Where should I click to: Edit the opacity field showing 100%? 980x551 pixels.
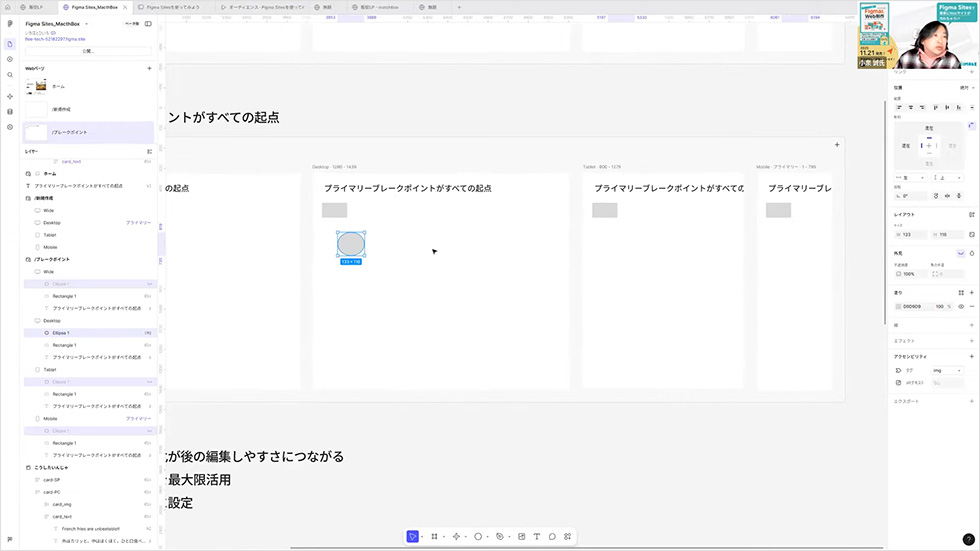911,274
